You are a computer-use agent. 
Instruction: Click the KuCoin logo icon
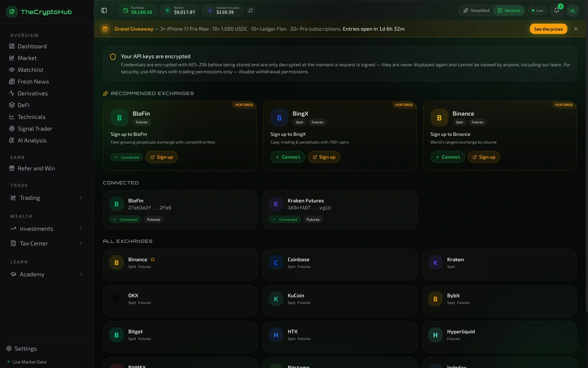tap(276, 299)
